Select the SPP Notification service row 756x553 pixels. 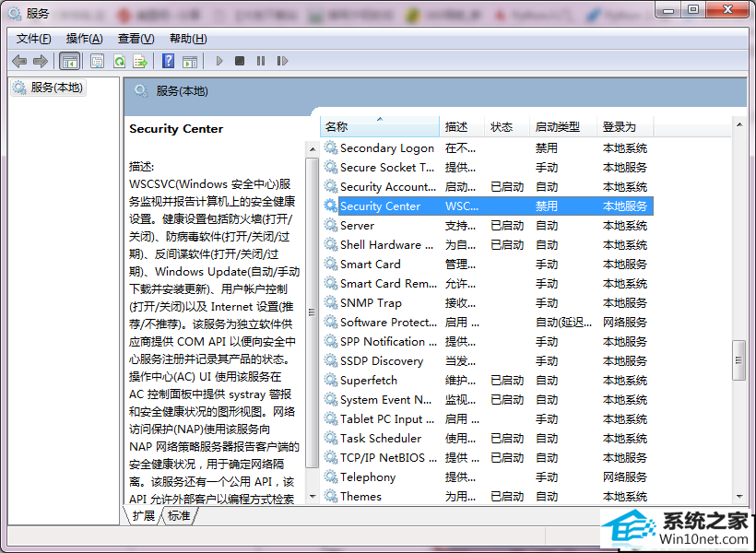coord(488,341)
